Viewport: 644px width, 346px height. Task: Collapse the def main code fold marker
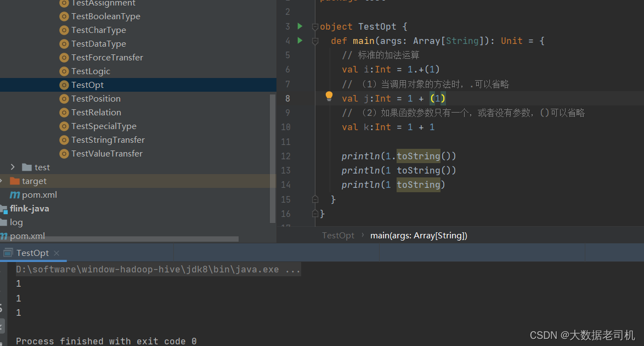315,41
